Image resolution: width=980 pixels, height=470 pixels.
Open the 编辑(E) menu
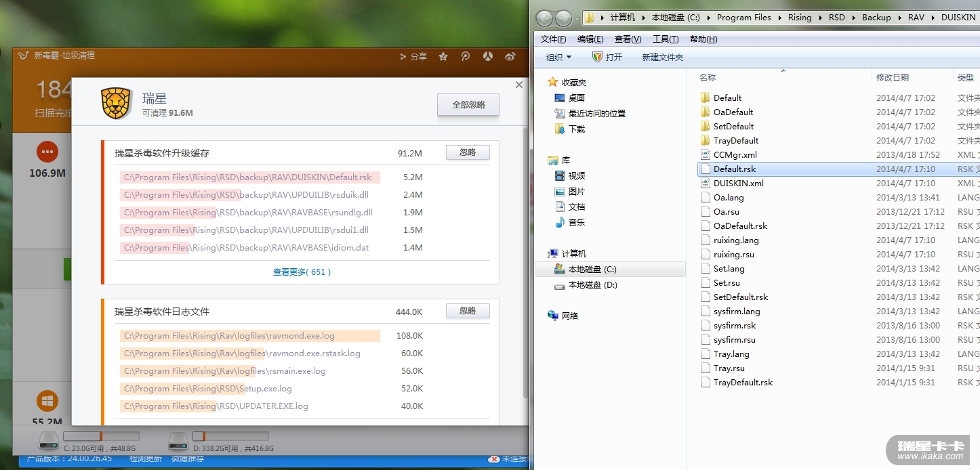pyautogui.click(x=590, y=39)
